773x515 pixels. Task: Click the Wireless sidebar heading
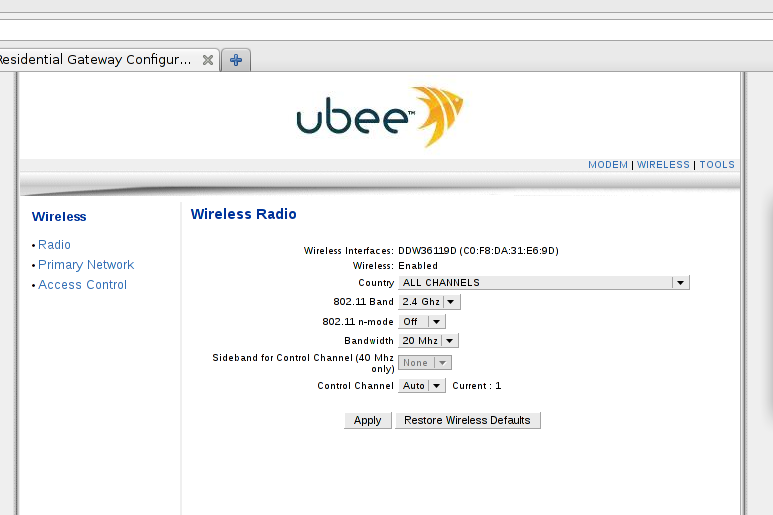point(59,217)
